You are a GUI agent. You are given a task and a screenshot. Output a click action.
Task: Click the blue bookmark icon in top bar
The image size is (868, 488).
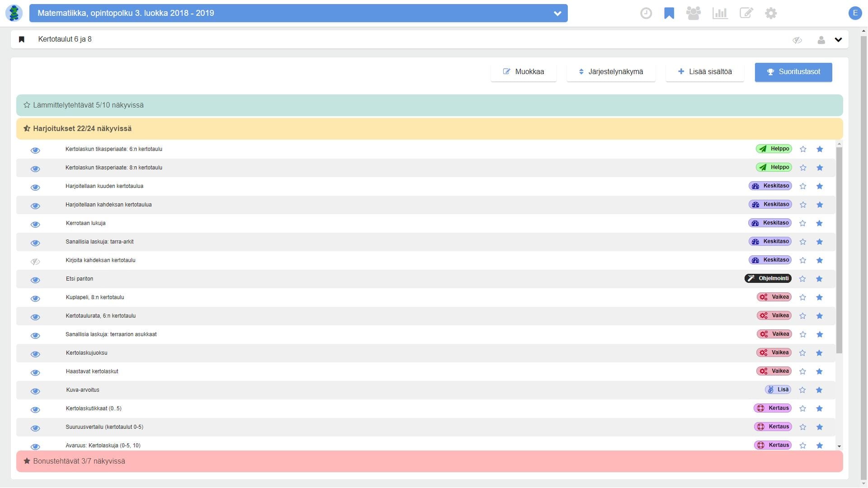pyautogui.click(x=669, y=13)
